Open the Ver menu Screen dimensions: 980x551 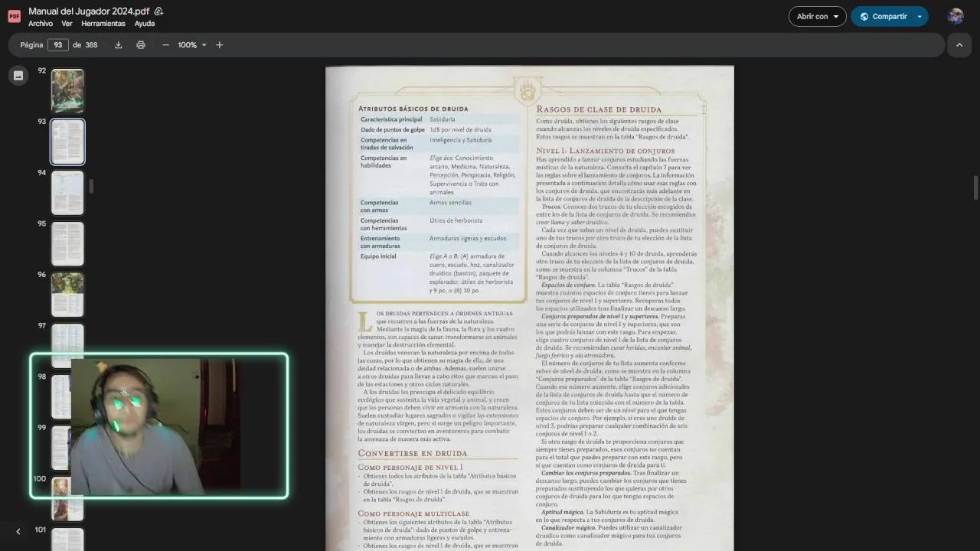point(67,24)
